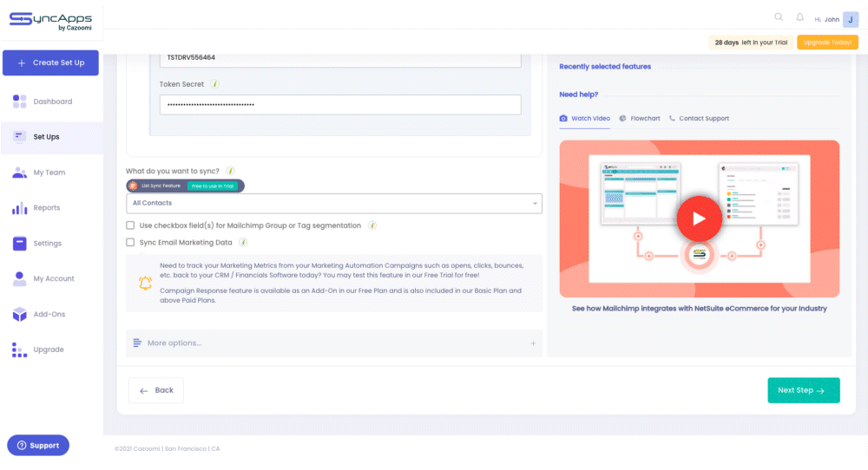The height and width of the screenshot is (470, 868).
Task: Click the John user avatar
Action: pos(851,19)
